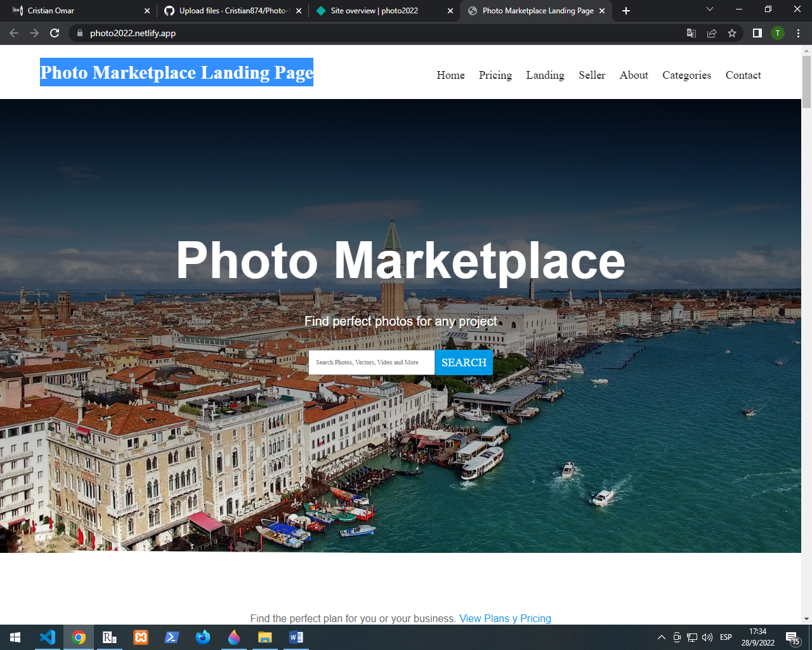Open the Pricing navigation link
812x650 pixels.
(x=495, y=75)
